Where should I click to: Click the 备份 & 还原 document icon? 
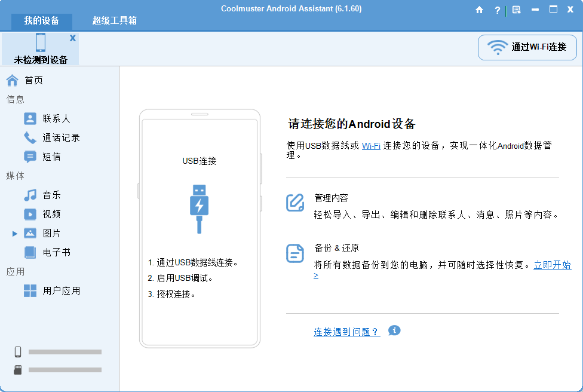tap(295, 253)
